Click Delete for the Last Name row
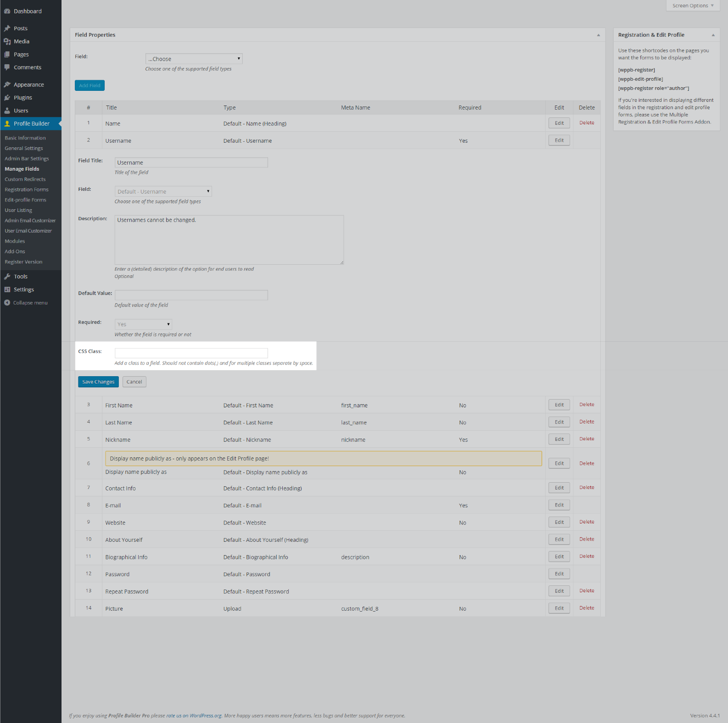Image resolution: width=728 pixels, height=723 pixels. [x=587, y=422]
